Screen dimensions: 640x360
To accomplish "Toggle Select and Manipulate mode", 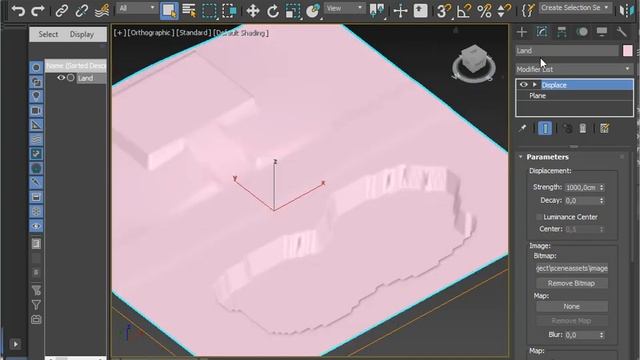I will click(400, 11).
